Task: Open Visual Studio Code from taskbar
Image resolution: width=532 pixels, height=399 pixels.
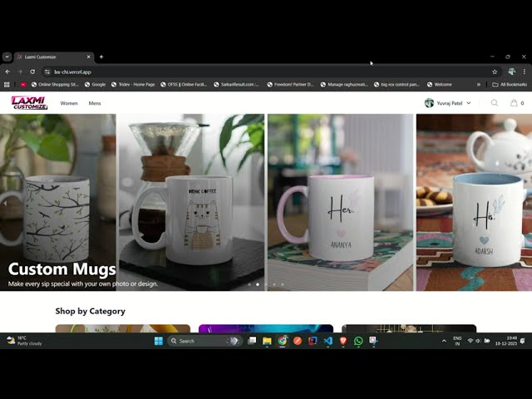Action: 328,341
